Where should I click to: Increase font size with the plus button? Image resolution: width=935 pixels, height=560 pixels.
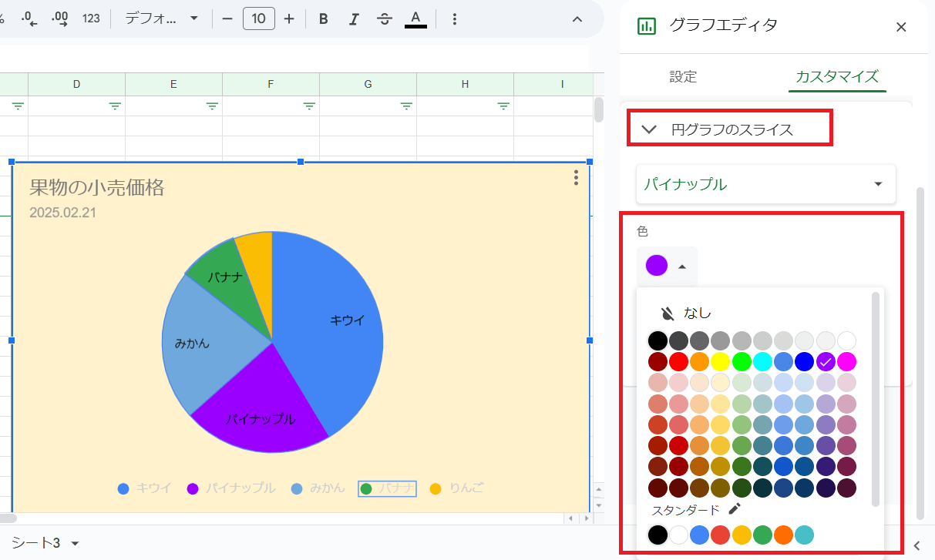tap(289, 18)
